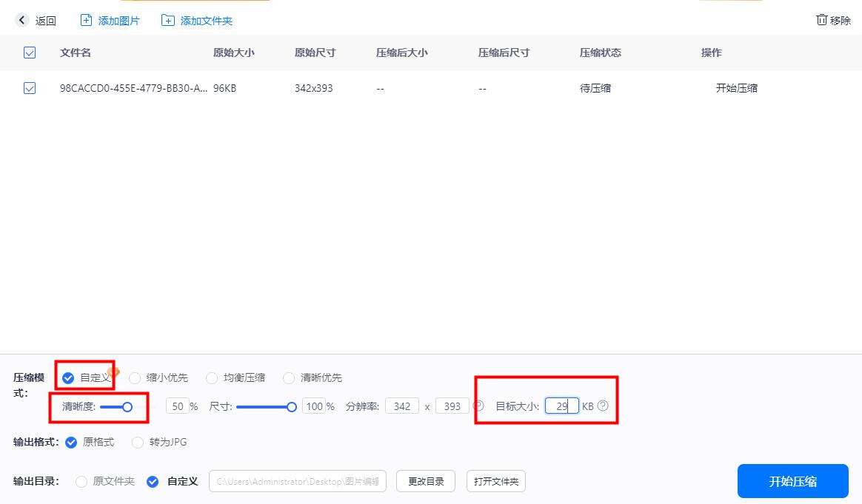Click the output directory path field

297,480
